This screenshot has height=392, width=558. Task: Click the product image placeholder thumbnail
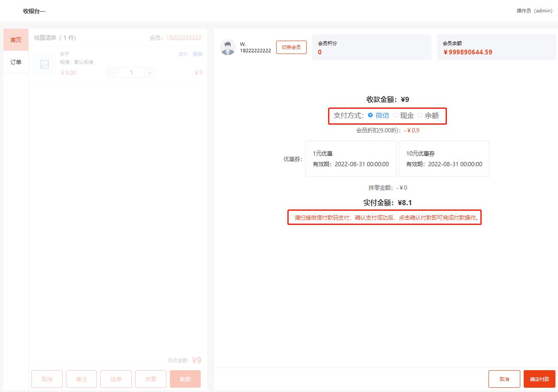click(45, 64)
